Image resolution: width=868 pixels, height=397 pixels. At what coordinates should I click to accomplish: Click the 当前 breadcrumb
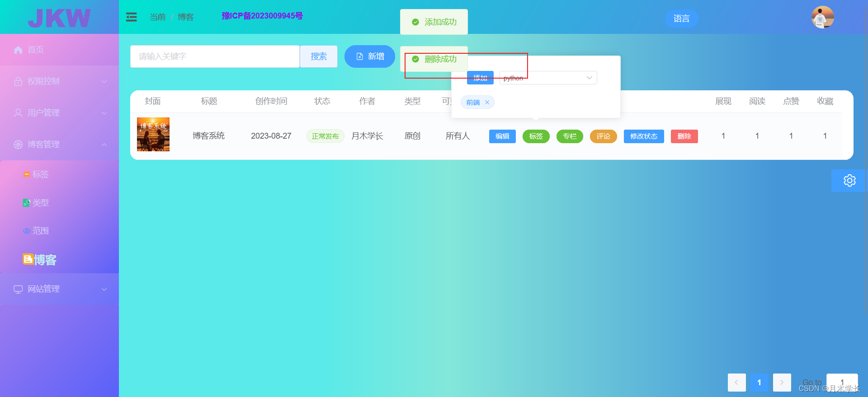click(158, 17)
